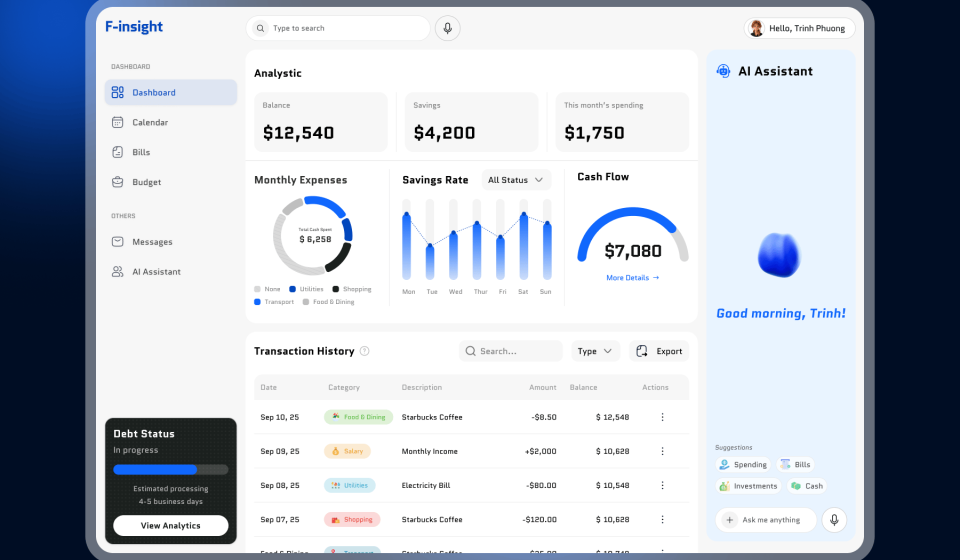Click the microphone icon beside the search bar
The image size is (960, 560).
(448, 28)
